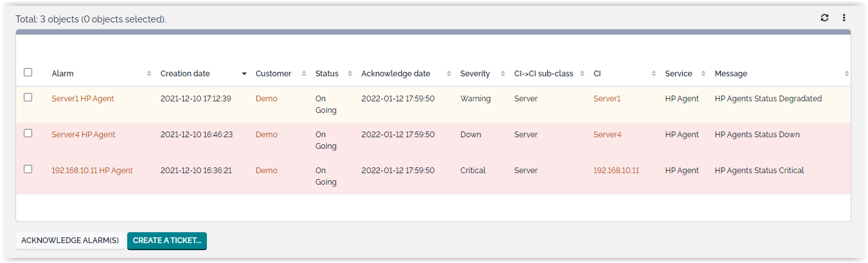The width and height of the screenshot is (868, 263).
Task: Select the Server4 HP Agent row checkbox
Action: pyautogui.click(x=28, y=133)
